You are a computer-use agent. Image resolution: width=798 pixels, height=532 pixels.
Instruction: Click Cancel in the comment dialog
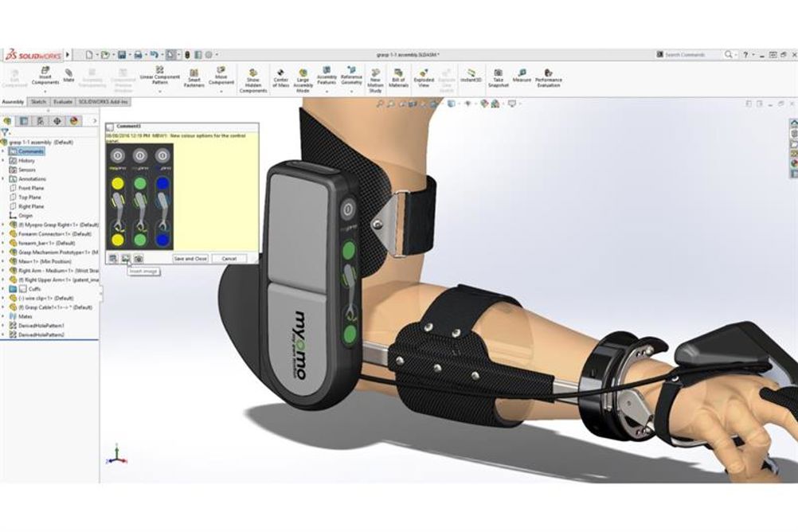(x=229, y=259)
